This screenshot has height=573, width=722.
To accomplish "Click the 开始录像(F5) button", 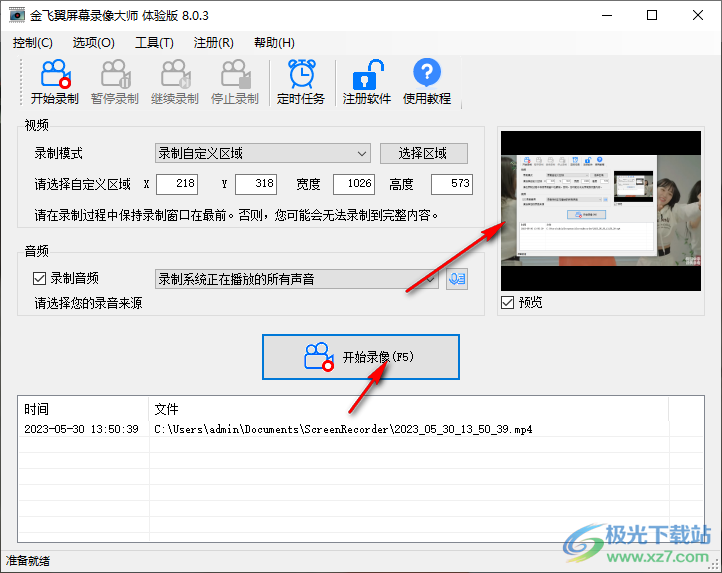I will 361,357.
